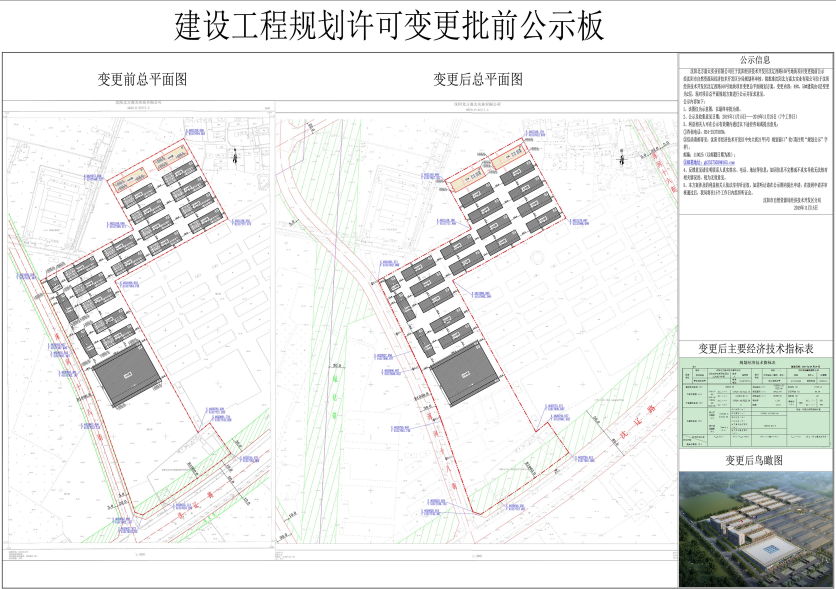This screenshot has height=589, width=836.
Task: Select the 变更后总平面图 heading
Action: click(x=478, y=79)
